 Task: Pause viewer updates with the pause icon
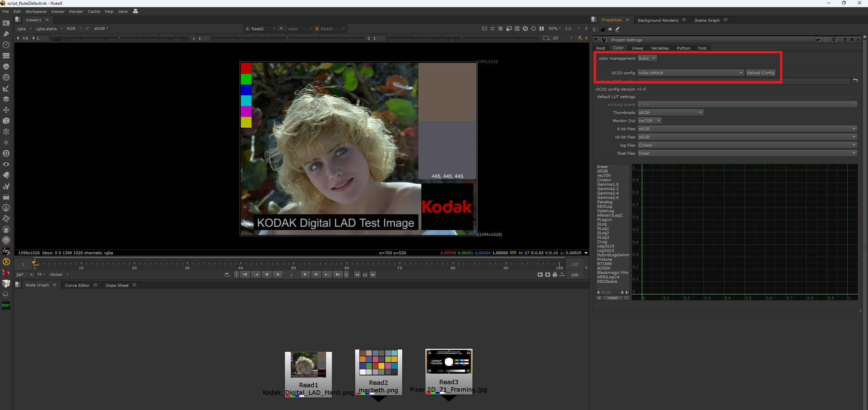542,29
